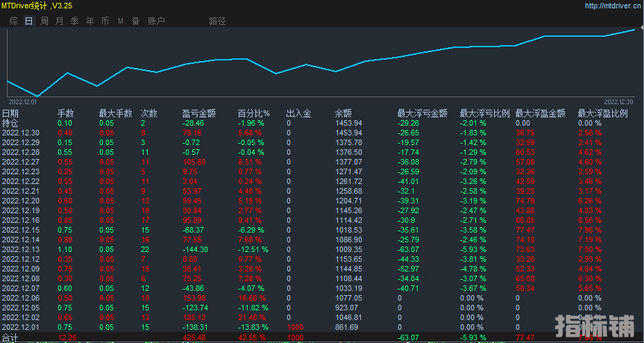Viewport: 644px width, 343px height.
Task: Click the 合计 total row label
Action: pos(10,337)
